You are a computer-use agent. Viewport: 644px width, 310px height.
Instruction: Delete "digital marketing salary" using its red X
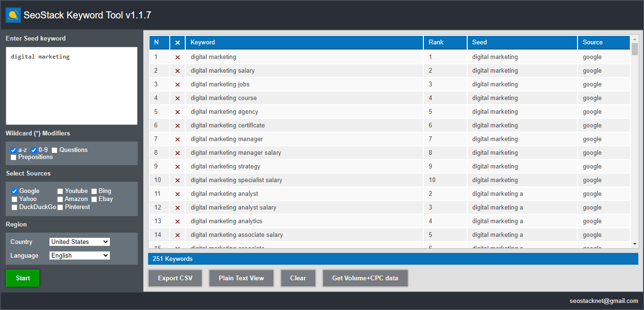coord(177,70)
